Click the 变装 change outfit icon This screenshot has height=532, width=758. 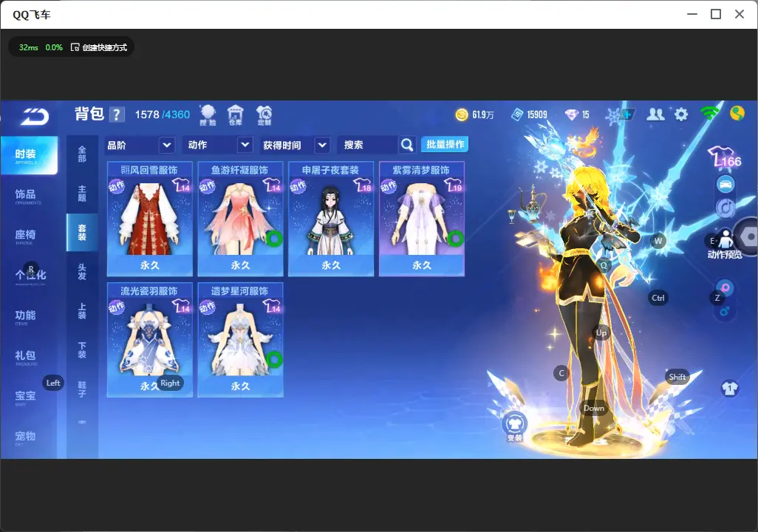(514, 427)
